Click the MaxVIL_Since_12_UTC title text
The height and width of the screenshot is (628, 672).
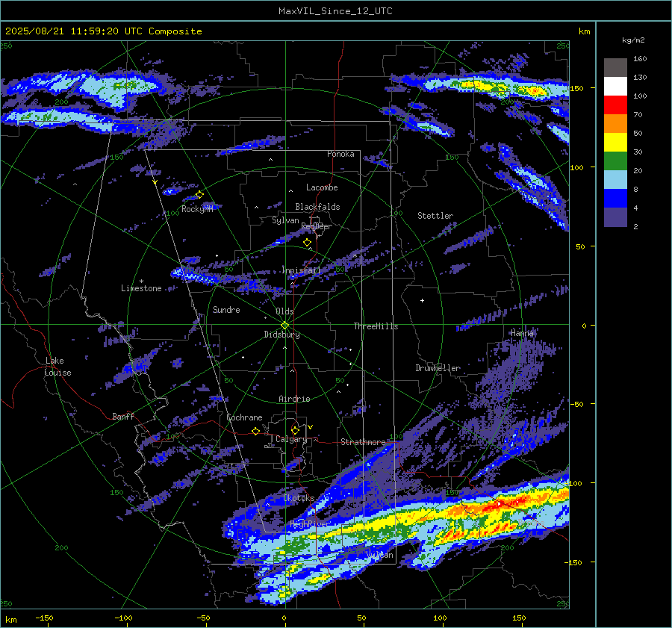(x=335, y=11)
